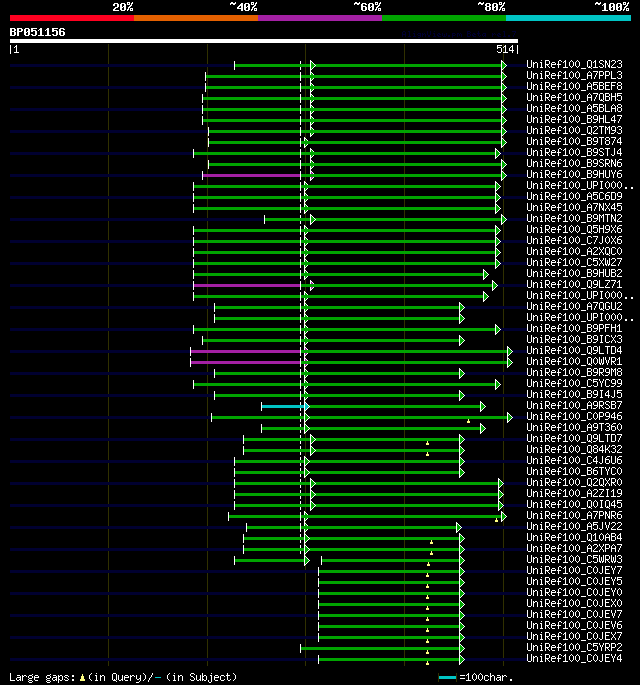
Task: Click the UniRef100_B9HUB2 label
Action: point(574,273)
